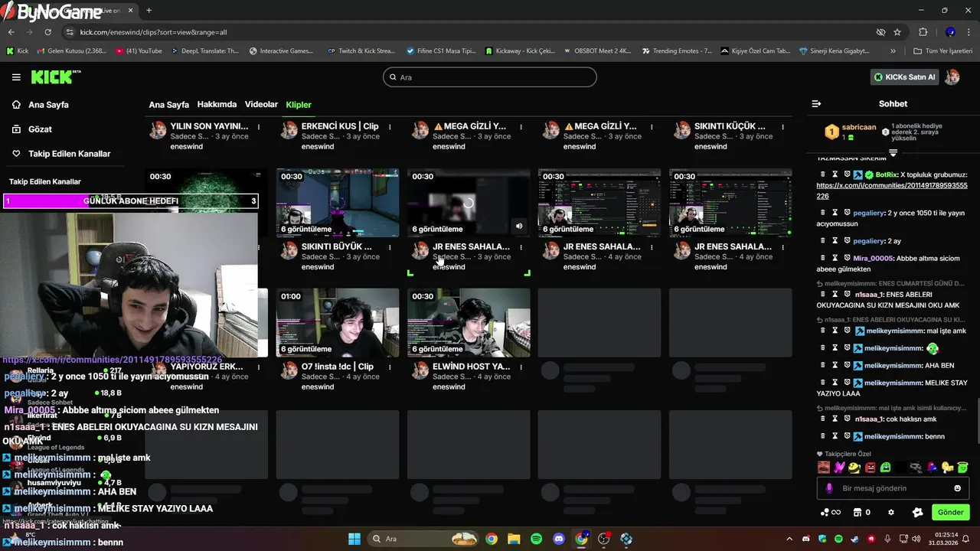Open options for ERKENCİ KUS clip
The height and width of the screenshot is (551, 980).
coord(390,126)
